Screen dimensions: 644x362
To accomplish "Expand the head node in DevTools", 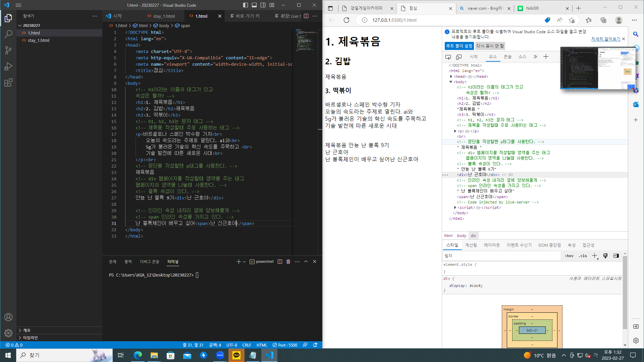I will pos(451,76).
